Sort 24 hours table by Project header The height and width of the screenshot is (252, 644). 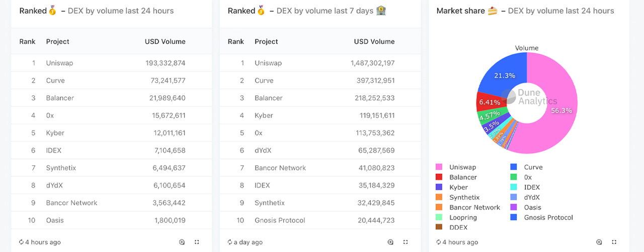58,41
